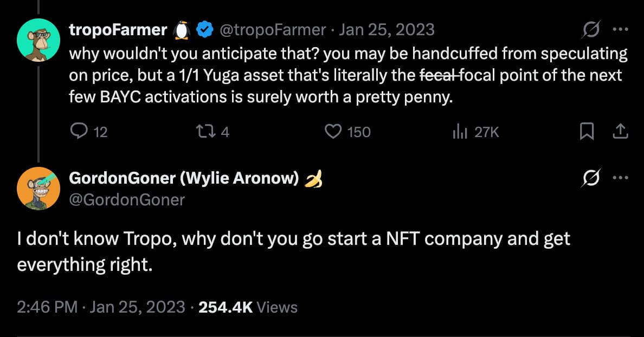Open GordonGoner's profile avatar
644x337 pixels.
coord(38,188)
